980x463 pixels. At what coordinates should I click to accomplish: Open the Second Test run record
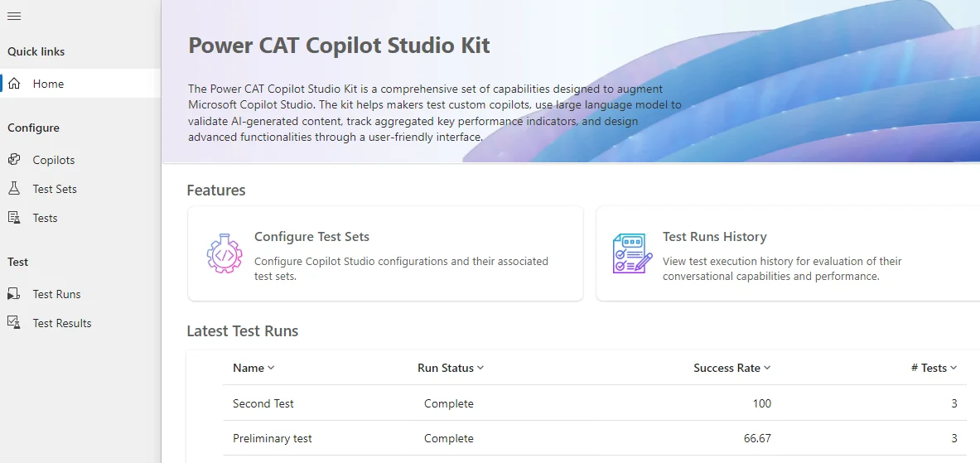(x=263, y=403)
